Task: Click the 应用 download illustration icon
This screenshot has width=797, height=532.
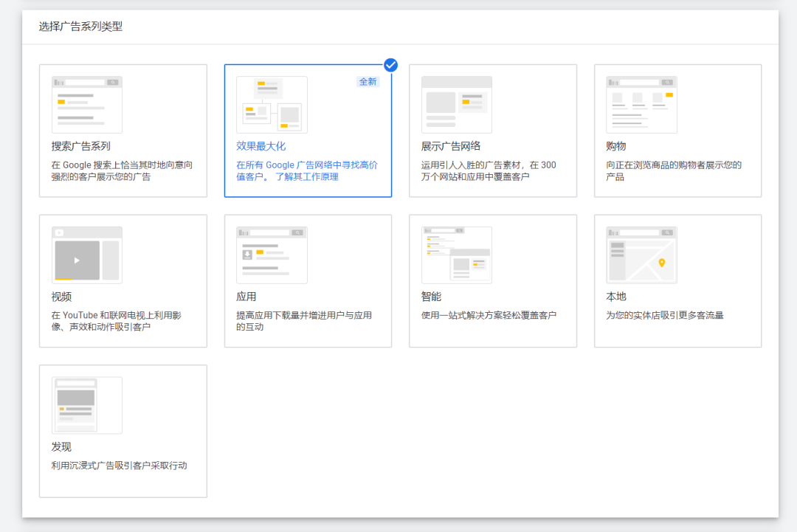Action: pyautogui.click(x=272, y=255)
